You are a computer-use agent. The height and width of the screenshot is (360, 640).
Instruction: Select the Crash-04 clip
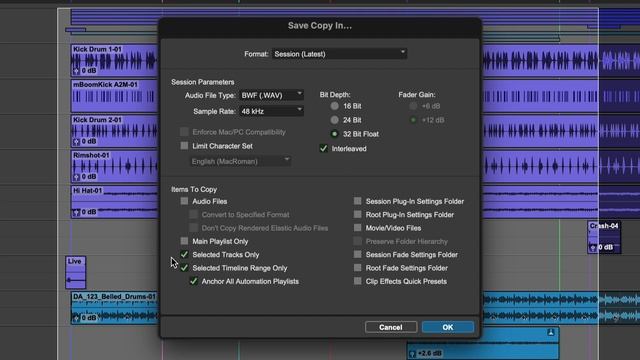(x=604, y=237)
